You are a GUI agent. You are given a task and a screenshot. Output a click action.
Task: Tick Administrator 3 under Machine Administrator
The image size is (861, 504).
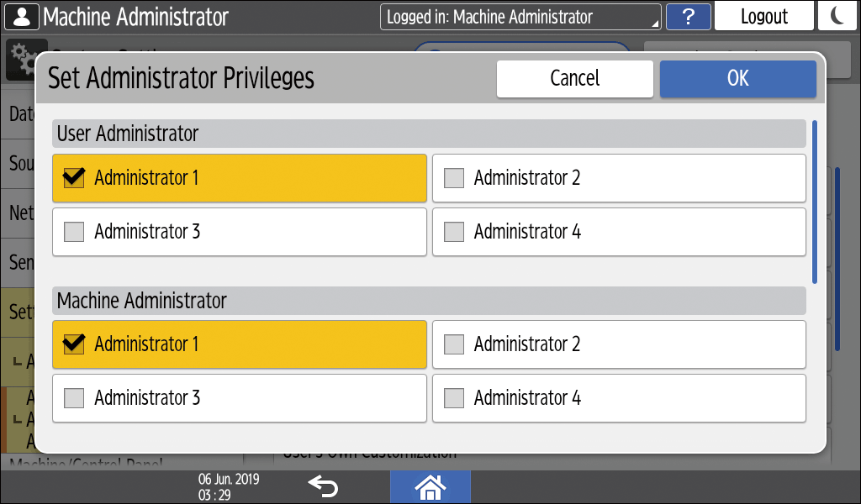pos(75,398)
